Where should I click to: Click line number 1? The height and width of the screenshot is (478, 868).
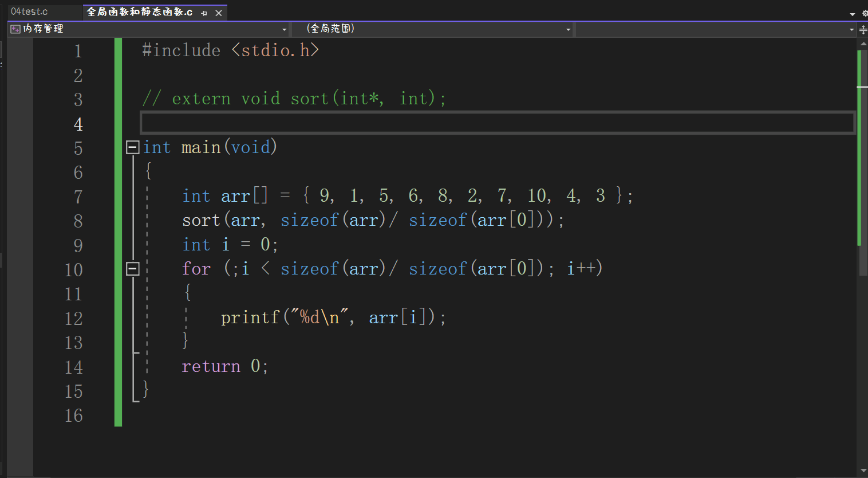[78, 51]
